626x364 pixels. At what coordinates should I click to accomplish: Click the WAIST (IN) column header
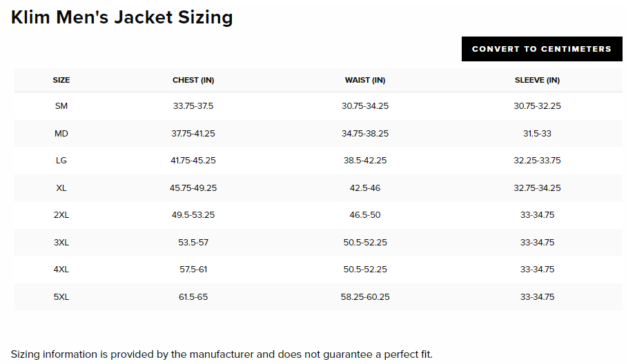pyautogui.click(x=365, y=80)
